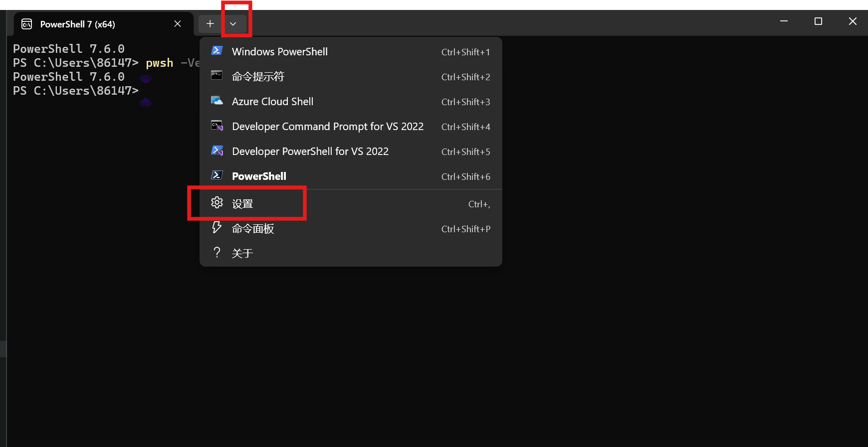This screenshot has height=447, width=868.
Task: Click the Ctrl+Shift+P shortcut text
Action: [465, 229]
